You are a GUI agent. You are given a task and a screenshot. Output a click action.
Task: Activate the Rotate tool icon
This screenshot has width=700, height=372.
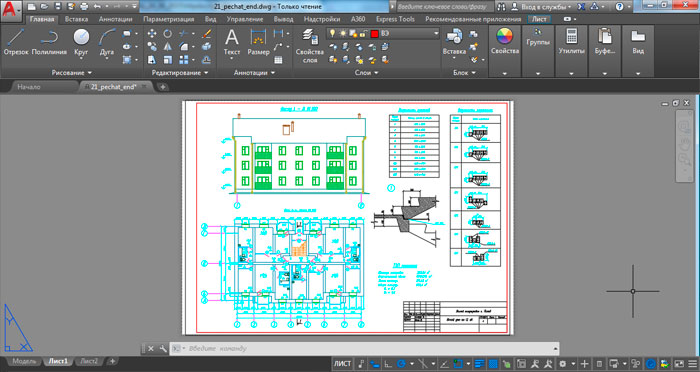pos(167,33)
